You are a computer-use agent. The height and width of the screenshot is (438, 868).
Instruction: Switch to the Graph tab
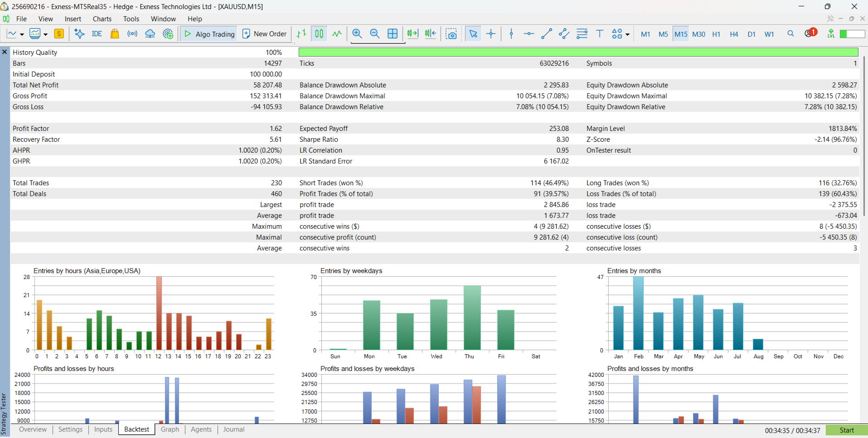[x=170, y=429]
